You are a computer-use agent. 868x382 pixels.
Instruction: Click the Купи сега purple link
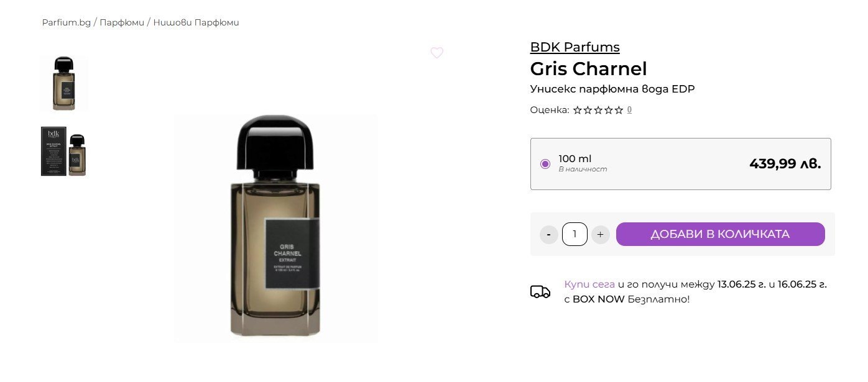click(x=589, y=284)
